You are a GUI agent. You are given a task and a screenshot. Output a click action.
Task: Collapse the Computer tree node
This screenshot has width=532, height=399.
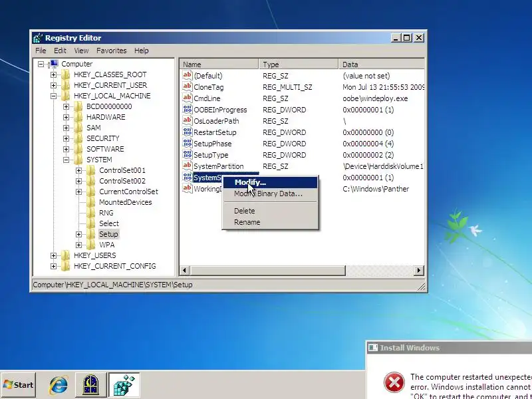41,64
